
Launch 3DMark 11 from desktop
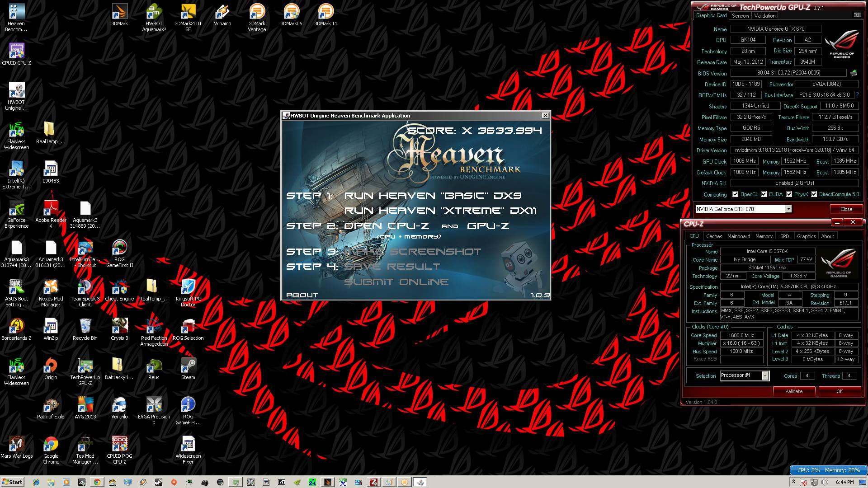pos(325,14)
